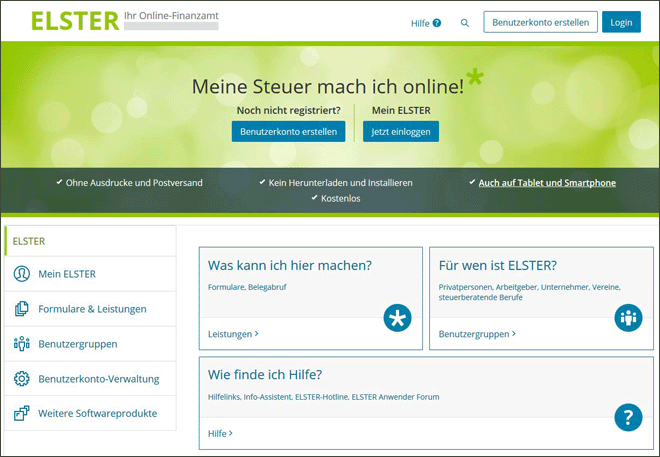Click 'Formulare, Belegabruf' text
660x457 pixels.
click(247, 287)
